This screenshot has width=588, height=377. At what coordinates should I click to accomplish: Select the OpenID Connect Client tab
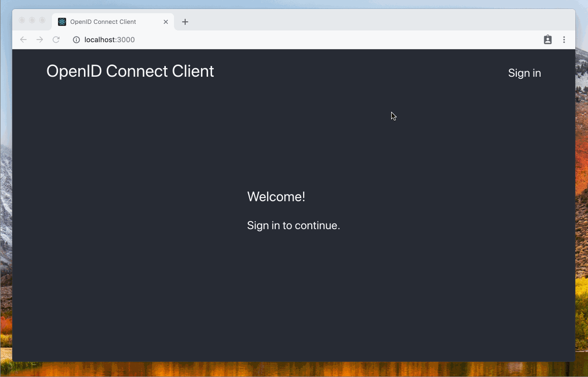click(x=113, y=22)
